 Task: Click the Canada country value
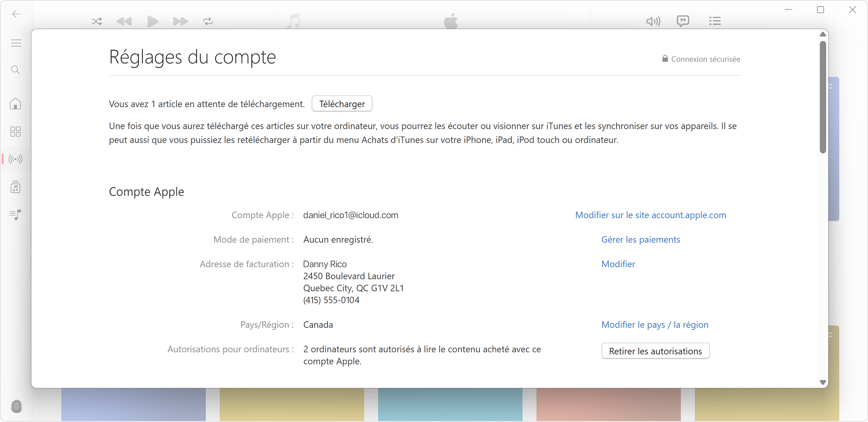318,325
